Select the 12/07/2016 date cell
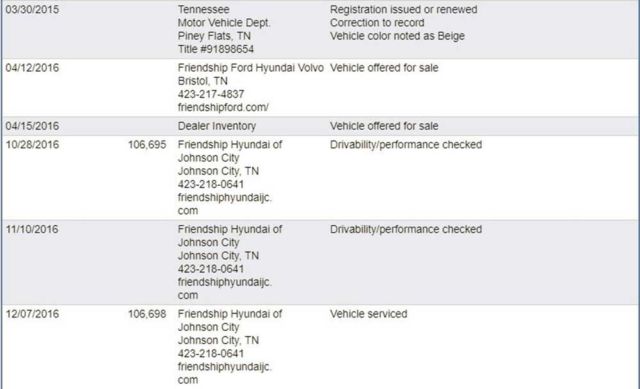Screen dimensions: 640x389 pos(32,314)
